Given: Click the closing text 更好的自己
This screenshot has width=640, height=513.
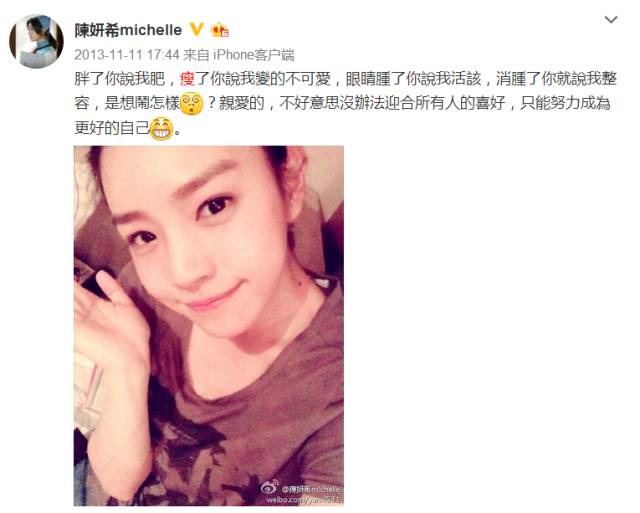Looking at the screenshot, I should pos(112,129).
